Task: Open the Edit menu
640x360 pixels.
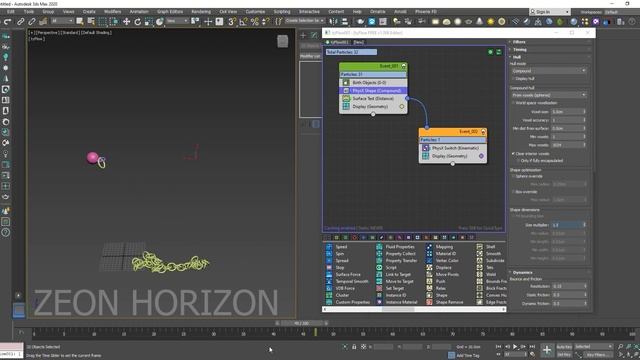Action: [x=11, y=12]
